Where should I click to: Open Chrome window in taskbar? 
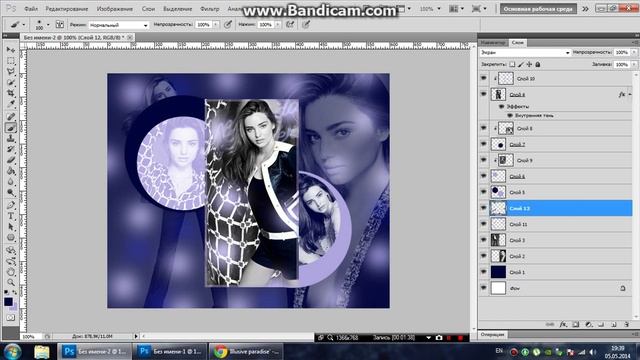[246, 351]
